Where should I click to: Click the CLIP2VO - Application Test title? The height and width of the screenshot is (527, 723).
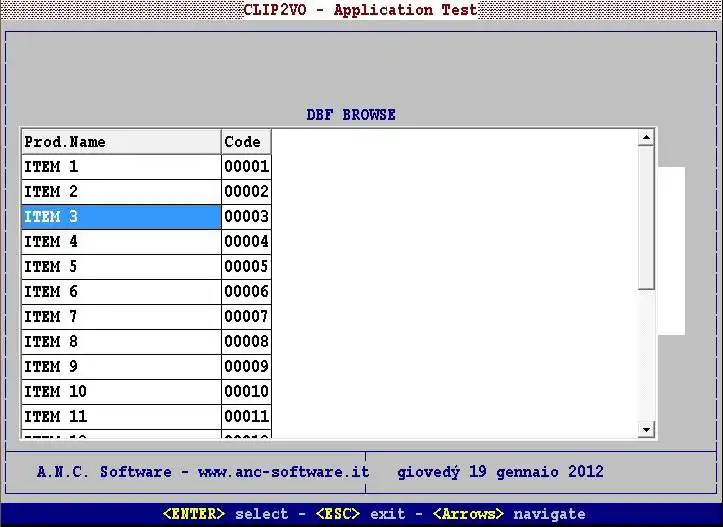tap(360, 10)
